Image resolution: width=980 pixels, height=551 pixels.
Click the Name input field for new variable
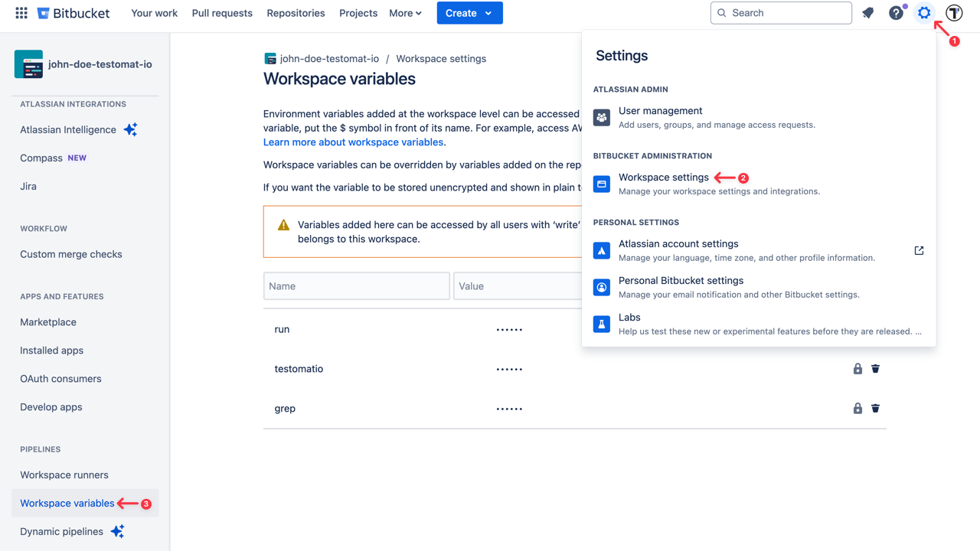[356, 285]
